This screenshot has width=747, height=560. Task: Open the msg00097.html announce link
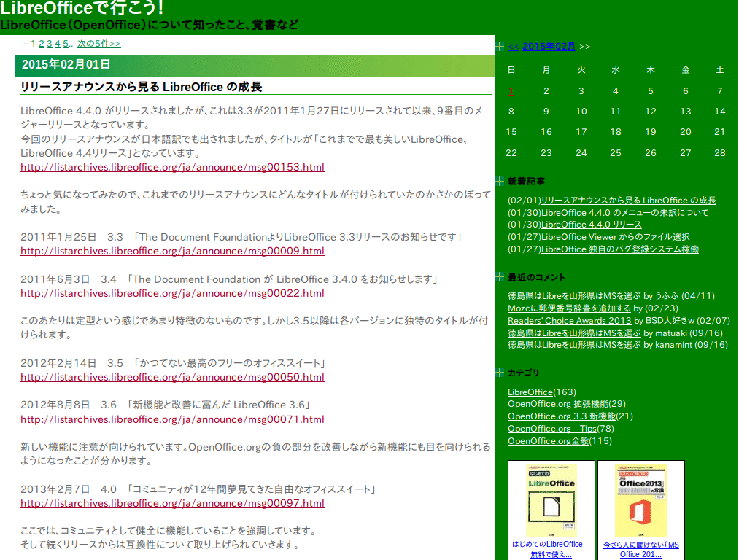click(172, 503)
